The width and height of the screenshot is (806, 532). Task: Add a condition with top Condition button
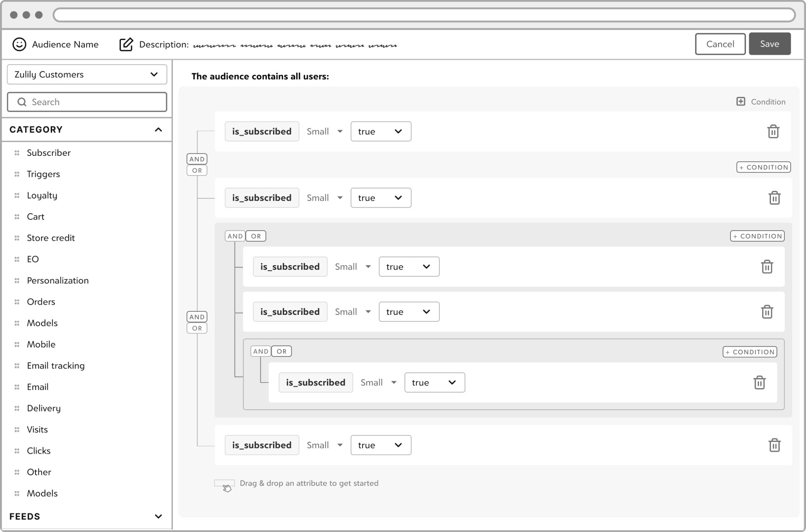click(x=761, y=101)
